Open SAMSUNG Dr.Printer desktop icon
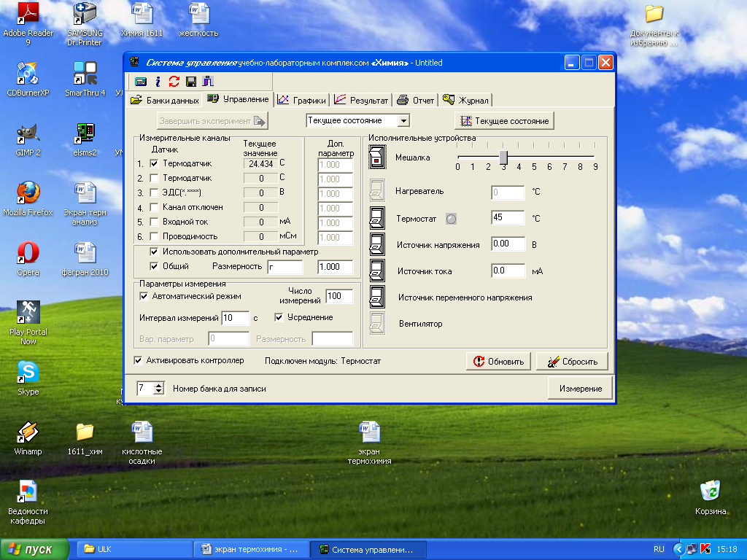 click(x=85, y=24)
